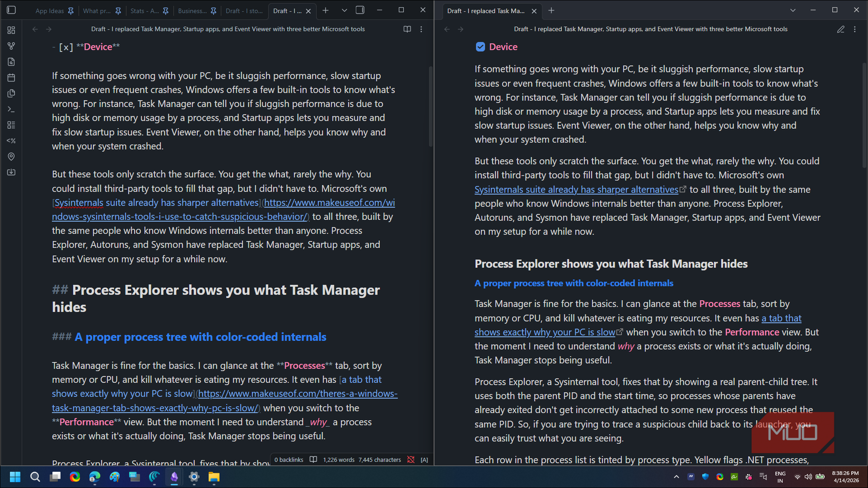Switch to the 'Business...' tab

pos(192,11)
